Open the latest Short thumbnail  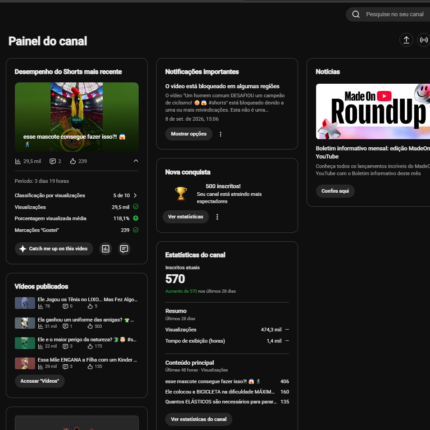[x=77, y=117]
